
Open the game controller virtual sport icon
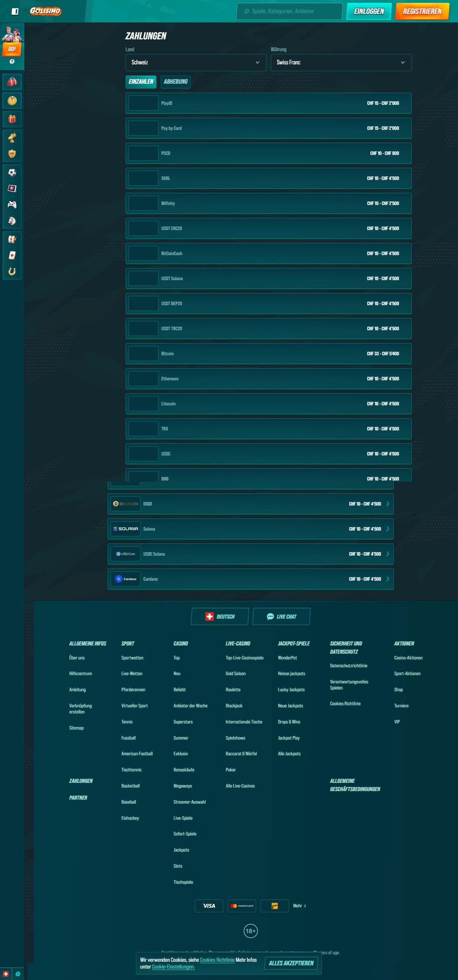tap(12, 205)
